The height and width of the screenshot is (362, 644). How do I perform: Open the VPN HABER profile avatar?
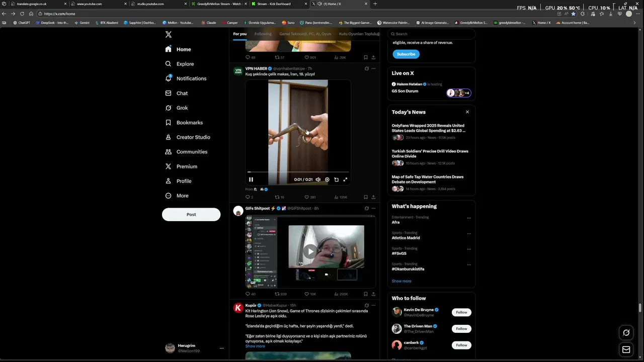pyautogui.click(x=238, y=71)
